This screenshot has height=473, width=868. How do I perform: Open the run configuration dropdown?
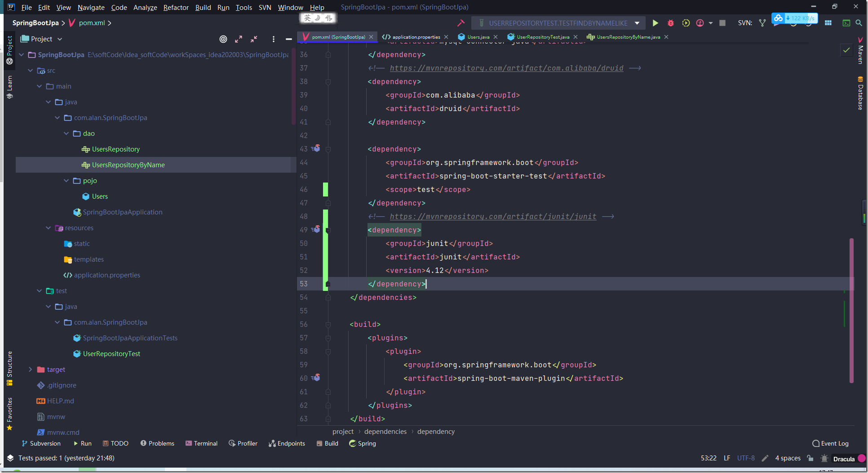(637, 23)
